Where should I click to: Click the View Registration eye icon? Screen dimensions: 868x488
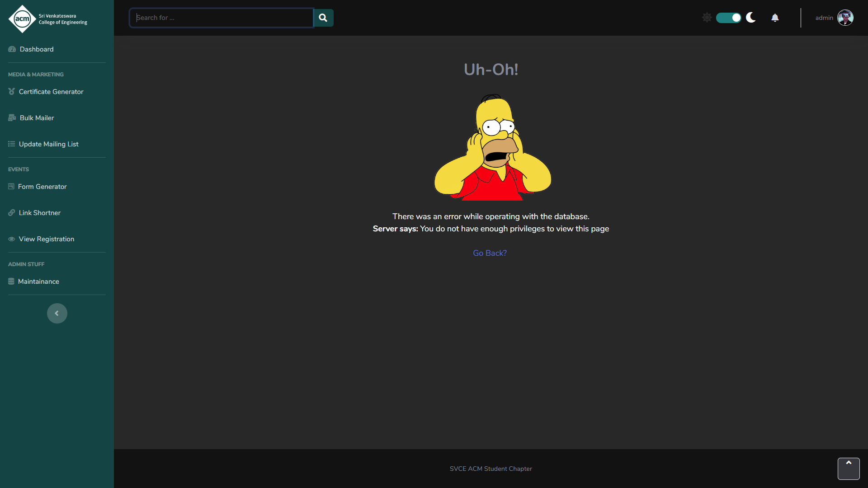point(12,239)
